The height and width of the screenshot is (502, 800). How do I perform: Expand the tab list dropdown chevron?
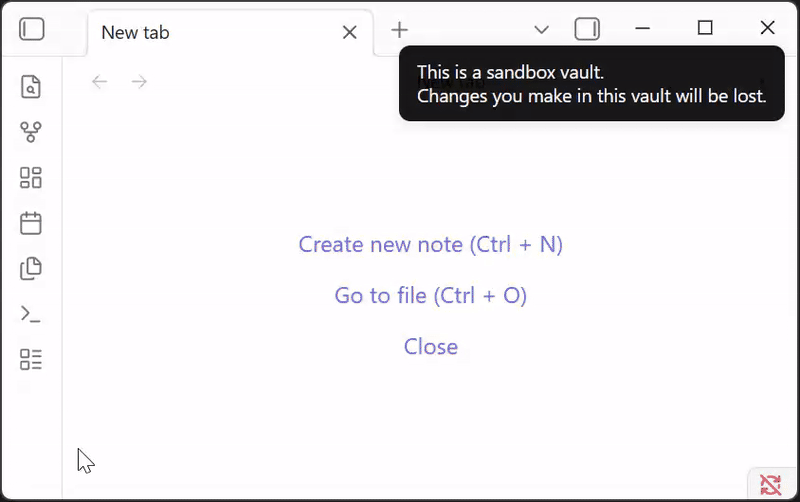[x=541, y=30]
